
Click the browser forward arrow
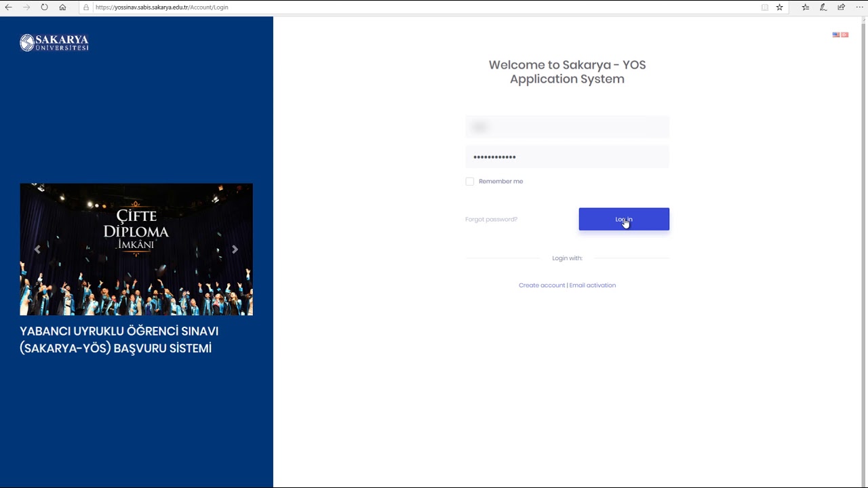click(26, 7)
